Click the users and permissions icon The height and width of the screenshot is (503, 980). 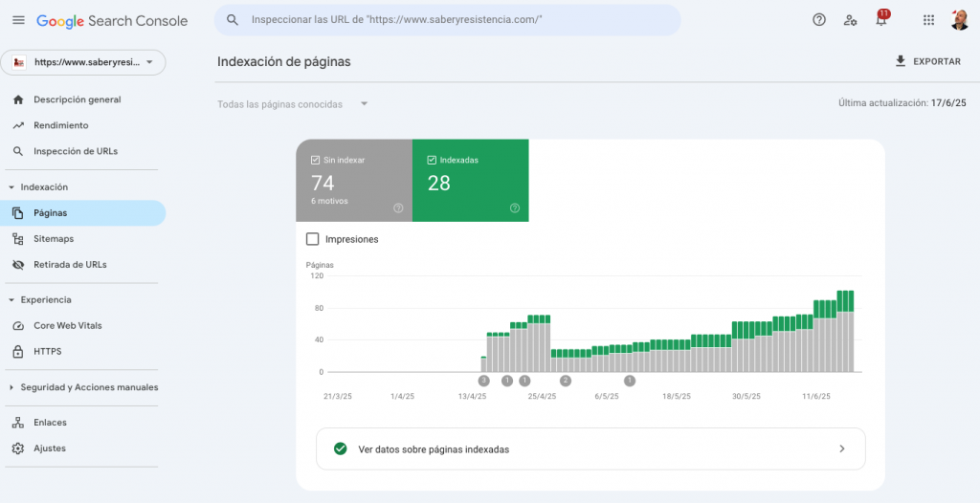pyautogui.click(x=850, y=20)
